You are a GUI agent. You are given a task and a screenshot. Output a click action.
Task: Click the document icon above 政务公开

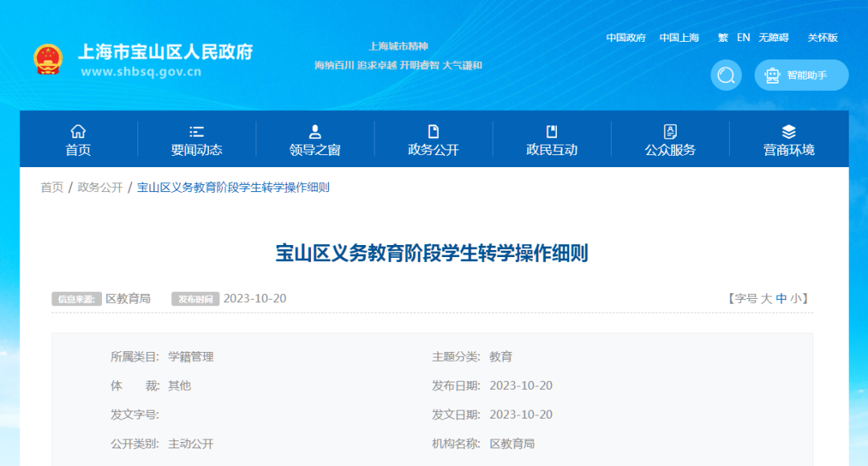tap(433, 132)
